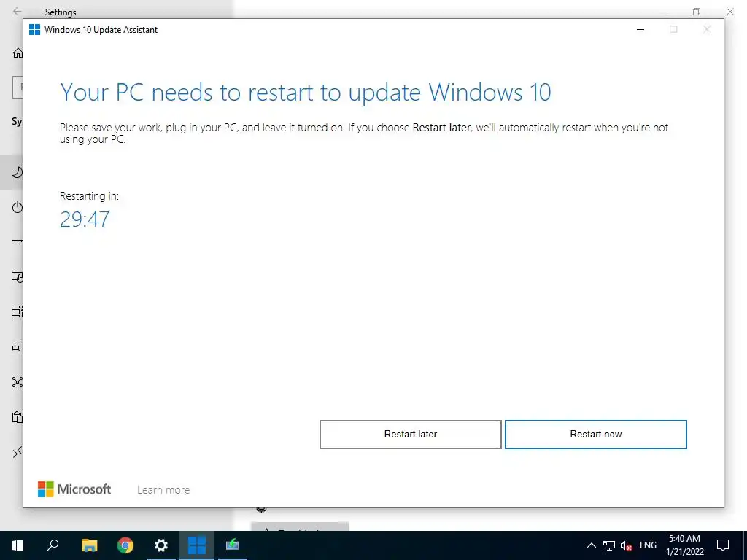Select Clipboard icon in Settings sidebar
Image resolution: width=747 pixels, height=560 pixels.
coord(18,417)
